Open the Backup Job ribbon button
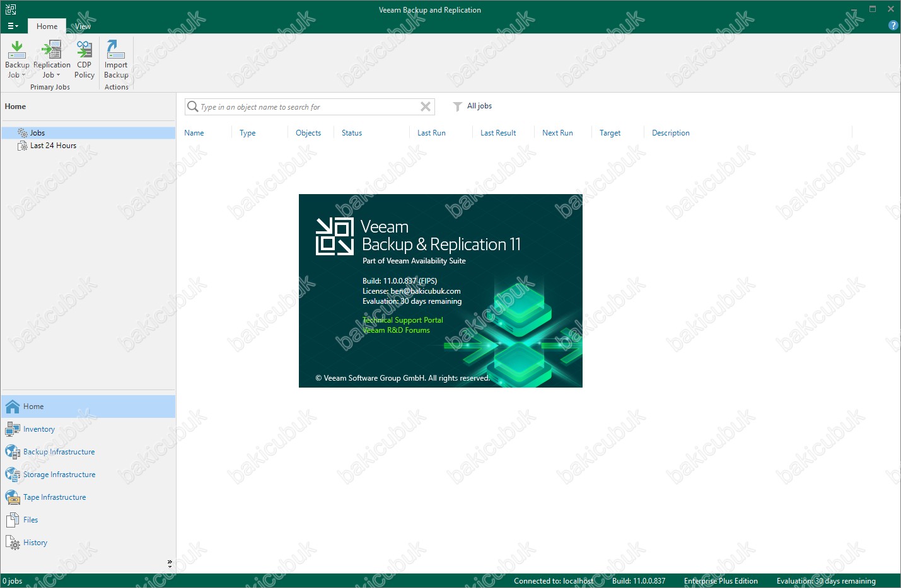 (17, 59)
